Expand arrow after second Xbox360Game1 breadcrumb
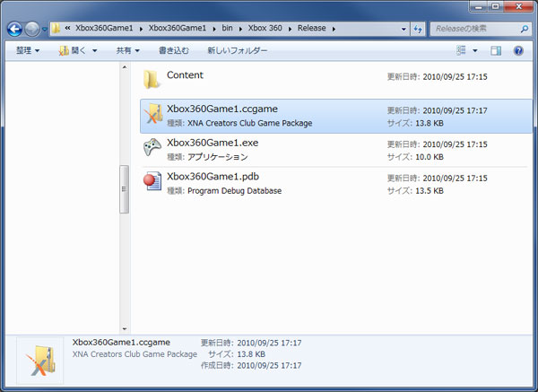This screenshot has height=392, width=538. (x=214, y=29)
